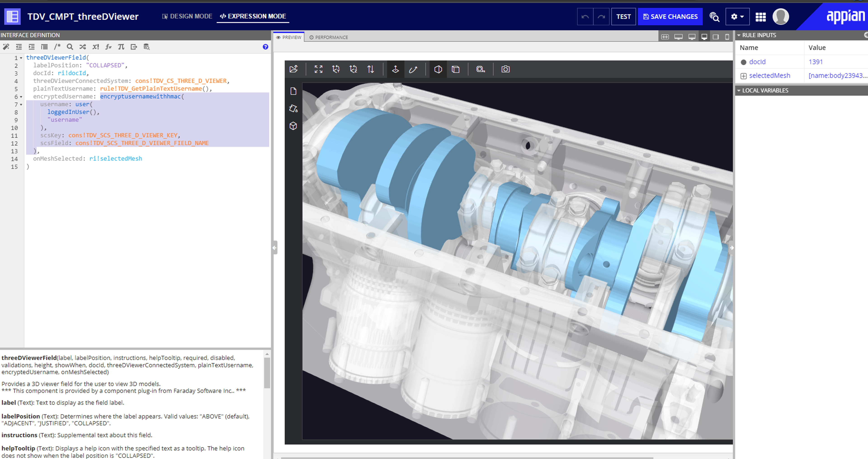Click the TEST button
This screenshot has height=459, width=868.
[x=623, y=17]
